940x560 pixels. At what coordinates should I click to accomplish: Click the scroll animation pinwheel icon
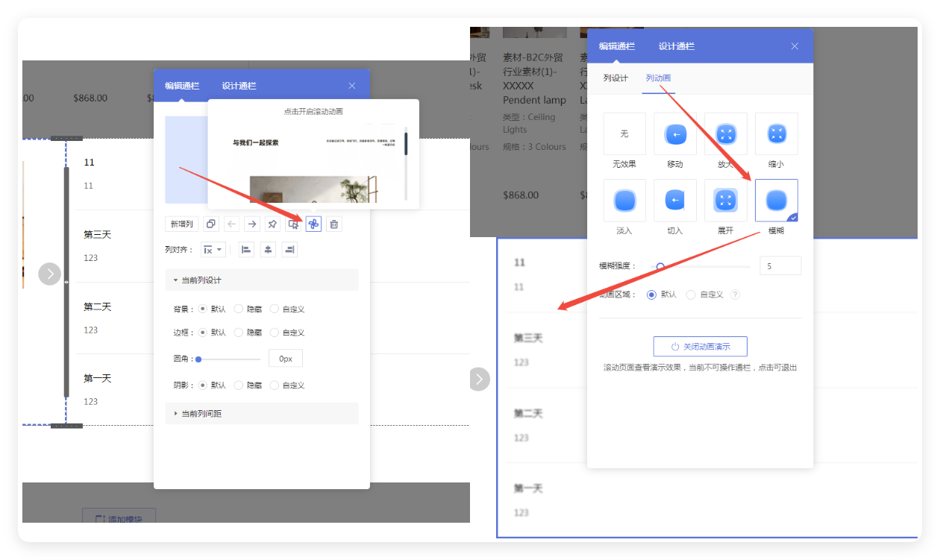(313, 224)
